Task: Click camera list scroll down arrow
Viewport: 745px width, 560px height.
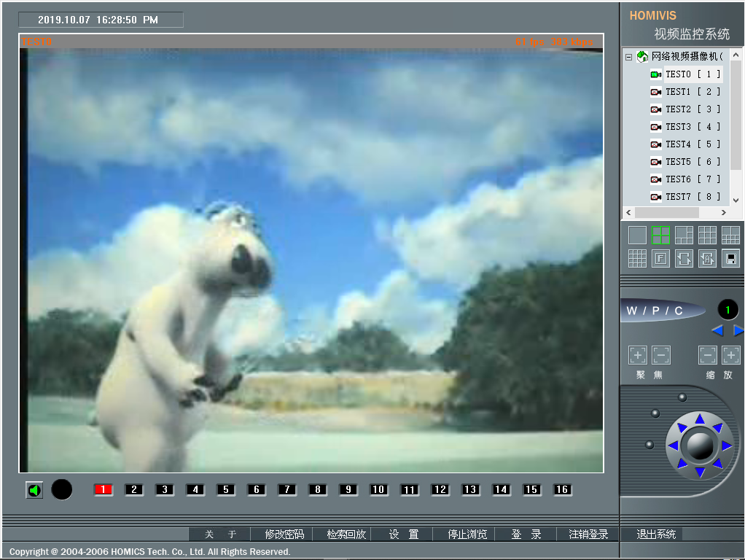Action: [x=736, y=201]
